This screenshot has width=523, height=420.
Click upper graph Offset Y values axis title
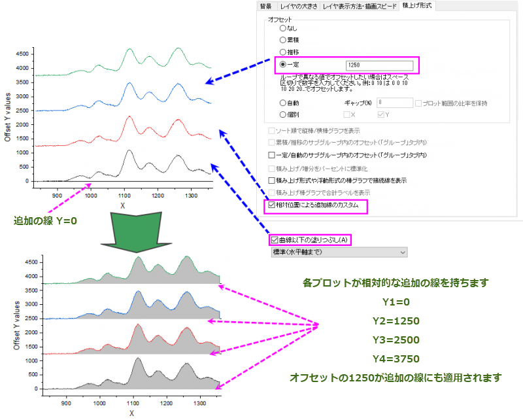point(8,117)
